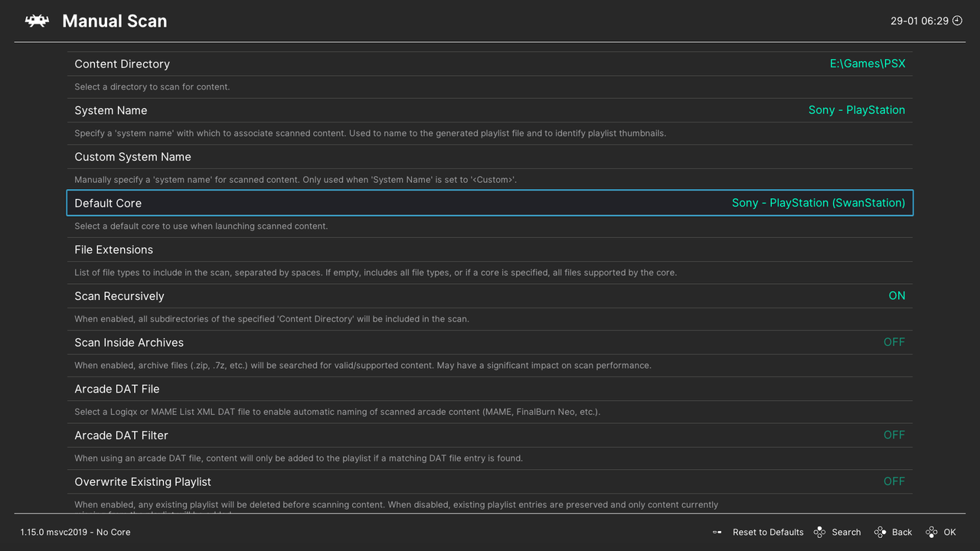Select the Content Directory entry
The width and height of the screenshot is (980, 551).
click(490, 64)
